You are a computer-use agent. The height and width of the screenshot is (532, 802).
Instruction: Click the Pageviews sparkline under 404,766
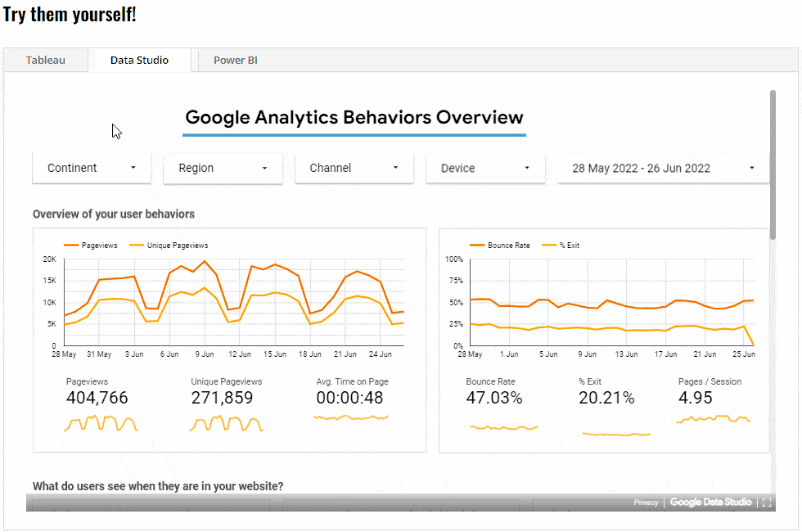click(101, 424)
